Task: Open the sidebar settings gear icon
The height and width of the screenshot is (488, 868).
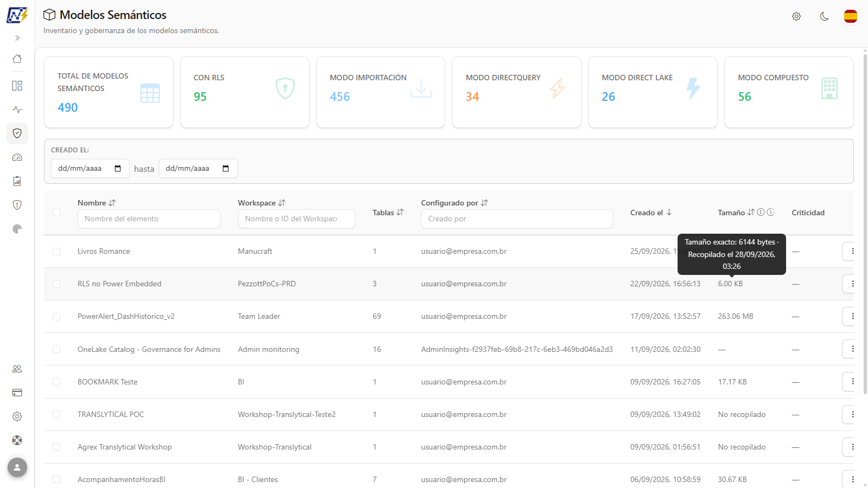Action: [17, 416]
